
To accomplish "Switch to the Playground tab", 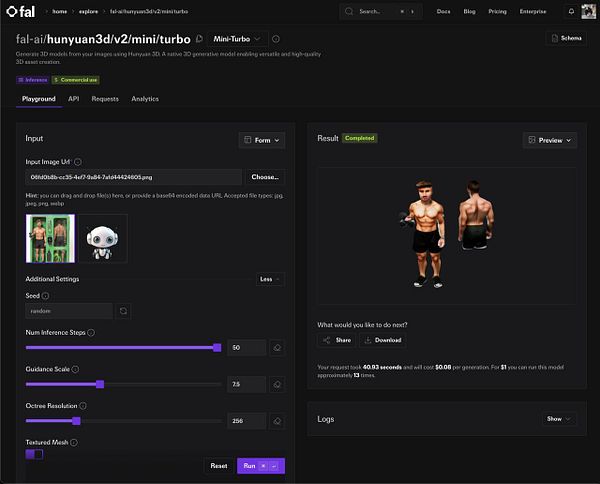I will (x=39, y=99).
